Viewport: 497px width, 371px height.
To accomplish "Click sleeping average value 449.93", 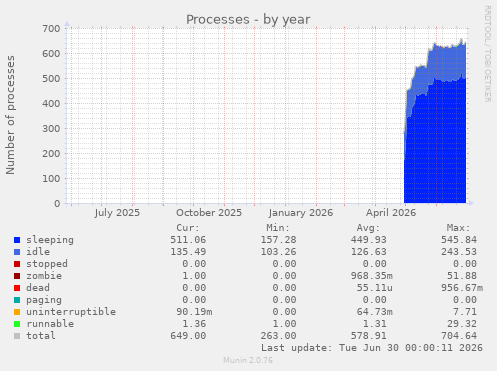I will tap(369, 240).
